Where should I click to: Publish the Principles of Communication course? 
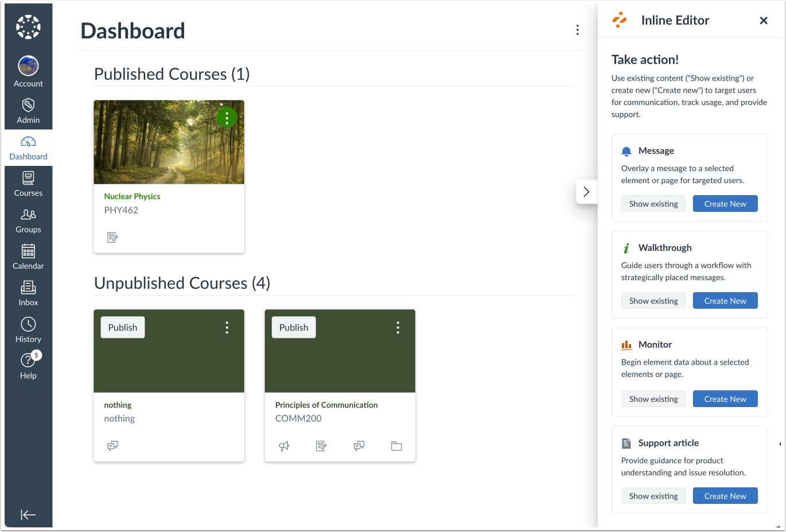click(293, 327)
